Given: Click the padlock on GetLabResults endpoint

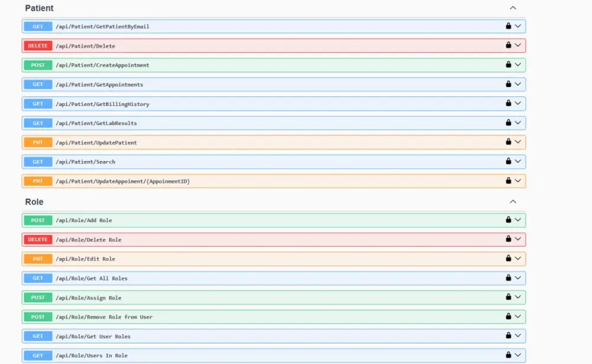Looking at the screenshot, I should click(507, 123).
